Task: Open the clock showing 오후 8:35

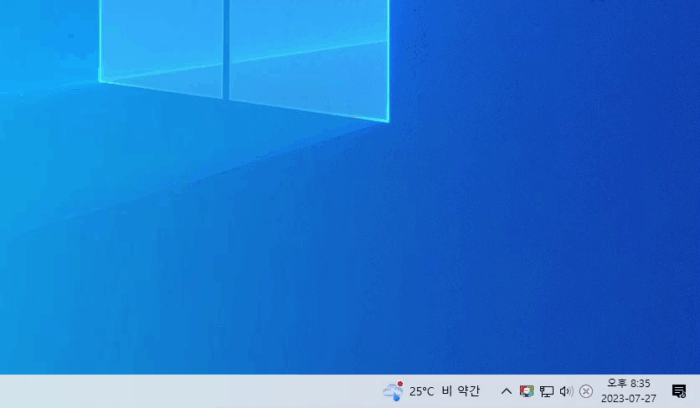Action: pyautogui.click(x=629, y=391)
